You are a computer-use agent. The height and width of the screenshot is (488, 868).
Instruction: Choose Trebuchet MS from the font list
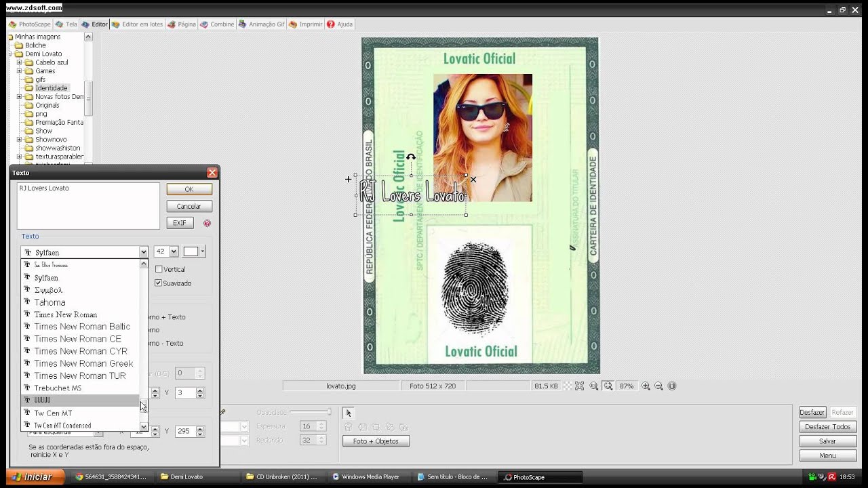(x=81, y=388)
